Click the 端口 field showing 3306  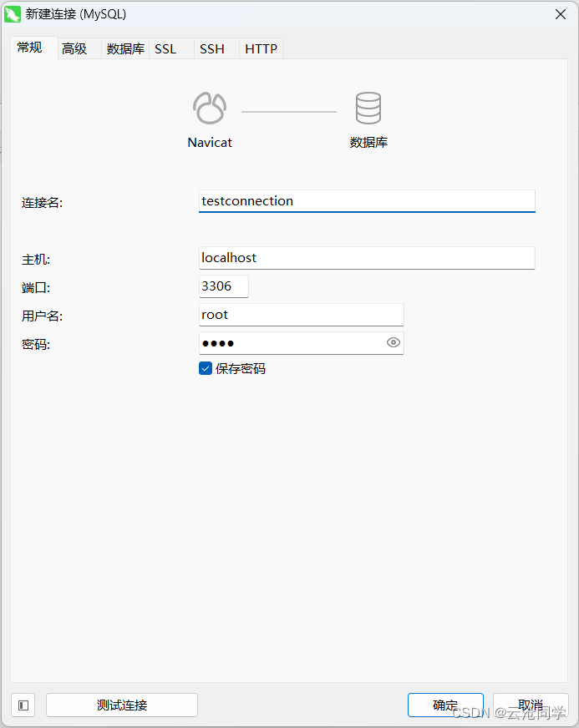point(224,286)
